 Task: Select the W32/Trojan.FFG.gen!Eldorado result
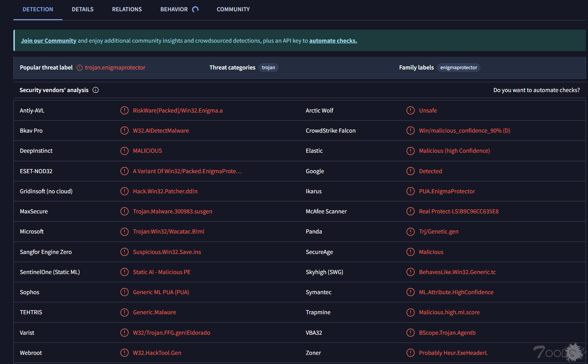tap(171, 333)
